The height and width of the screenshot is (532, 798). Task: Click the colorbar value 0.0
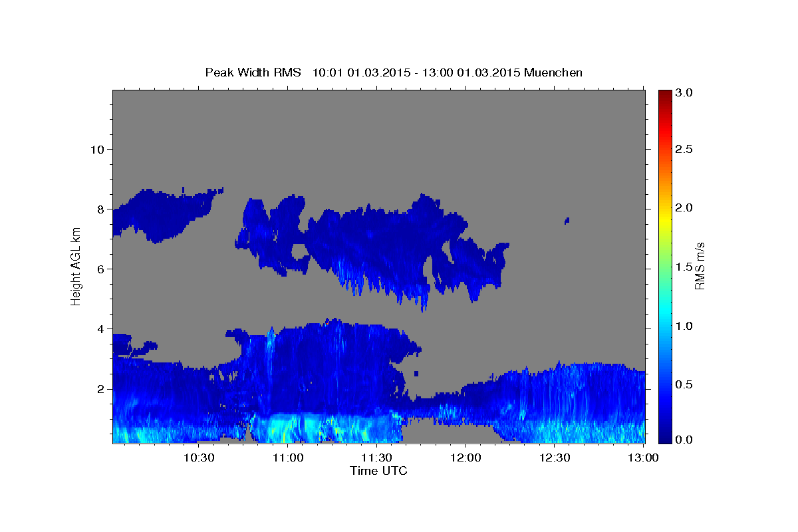point(684,440)
